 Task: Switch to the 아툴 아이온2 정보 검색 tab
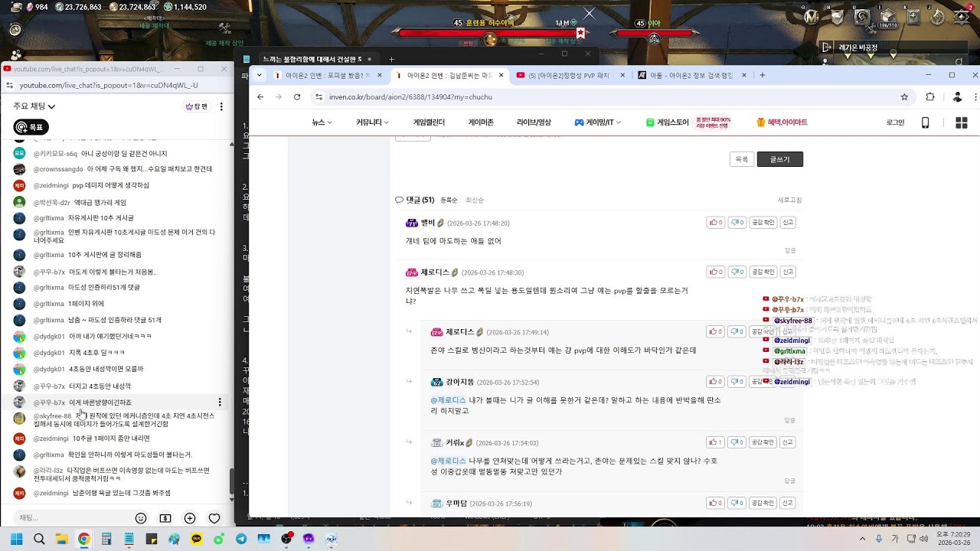click(x=692, y=75)
